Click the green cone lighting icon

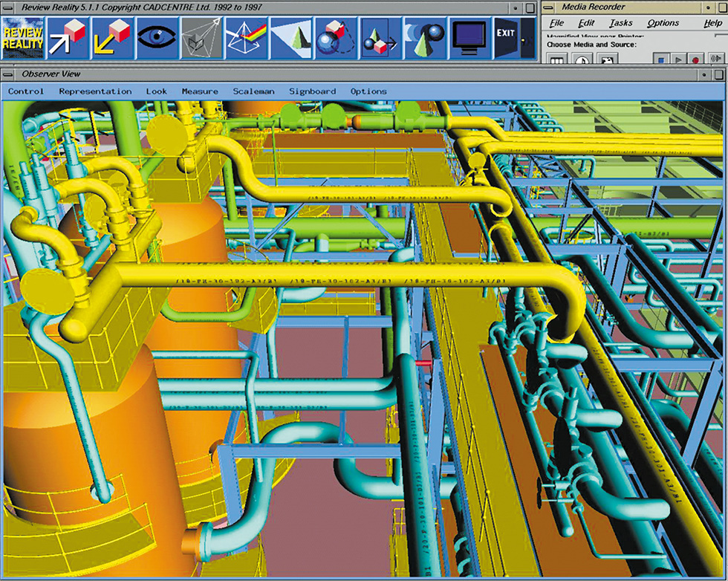290,37
